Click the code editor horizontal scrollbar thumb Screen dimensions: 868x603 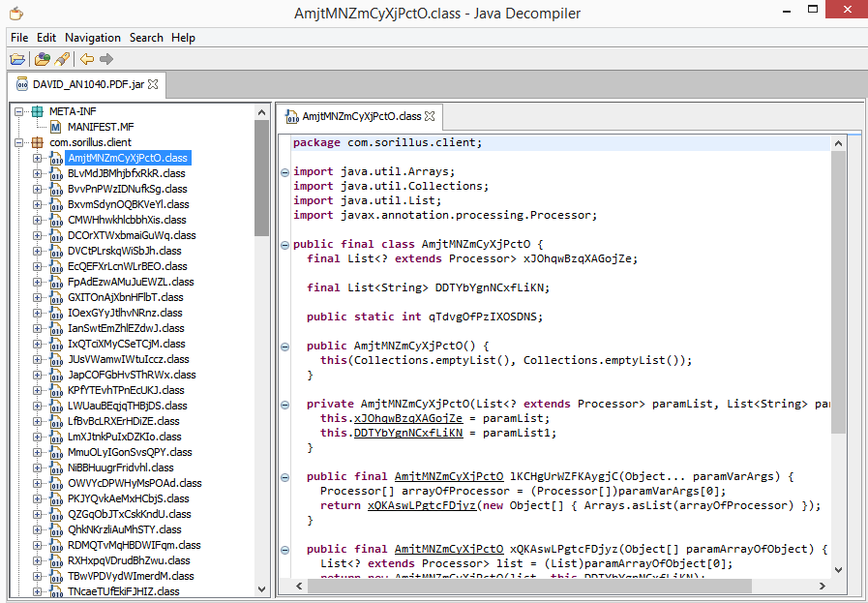coord(529,586)
